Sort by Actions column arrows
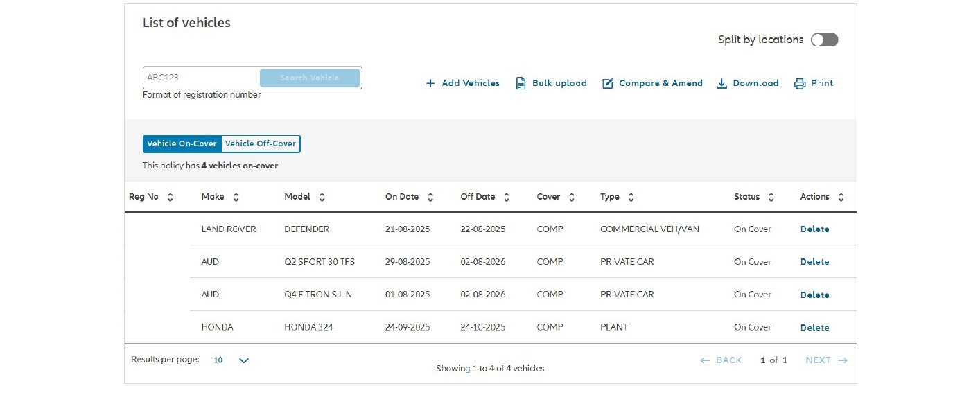980x395 pixels. (841, 197)
